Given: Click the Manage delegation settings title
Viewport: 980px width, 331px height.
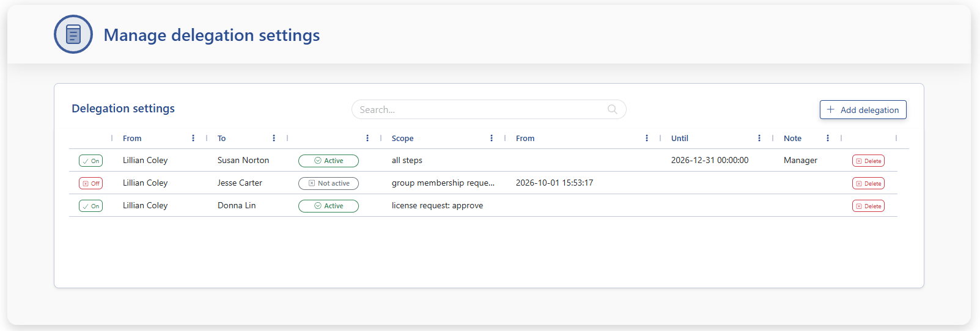Looking at the screenshot, I should pyautogui.click(x=212, y=35).
